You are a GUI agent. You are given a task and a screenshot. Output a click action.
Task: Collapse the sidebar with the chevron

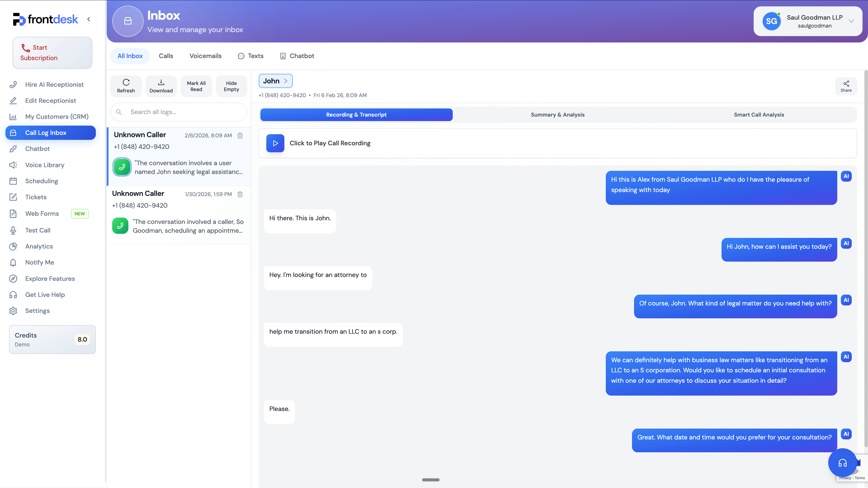point(89,19)
